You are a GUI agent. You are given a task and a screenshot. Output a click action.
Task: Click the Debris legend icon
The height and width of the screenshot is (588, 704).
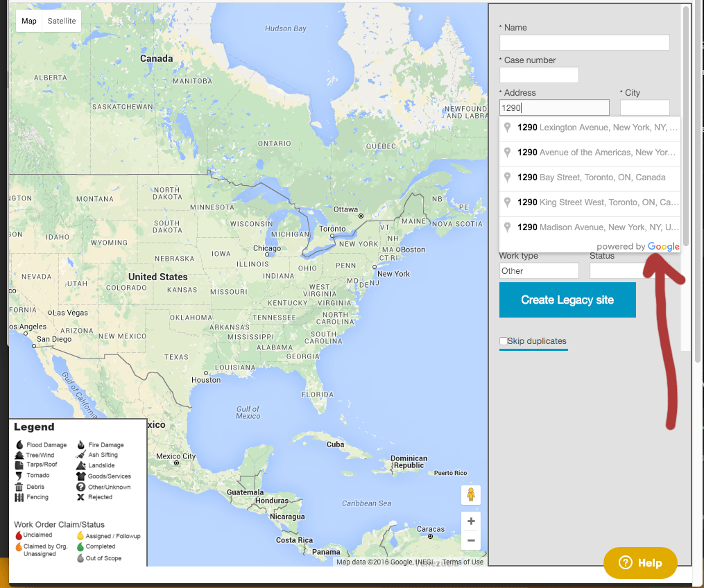(19, 486)
